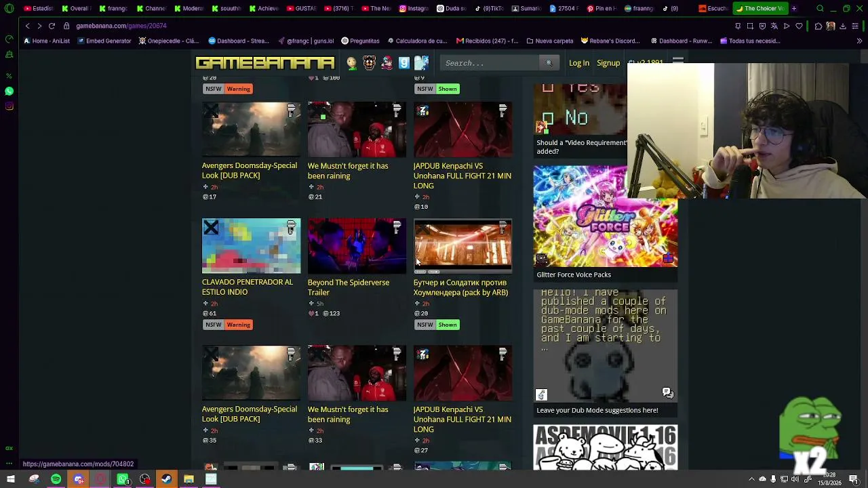Submit search with the magnifier button

pos(549,63)
